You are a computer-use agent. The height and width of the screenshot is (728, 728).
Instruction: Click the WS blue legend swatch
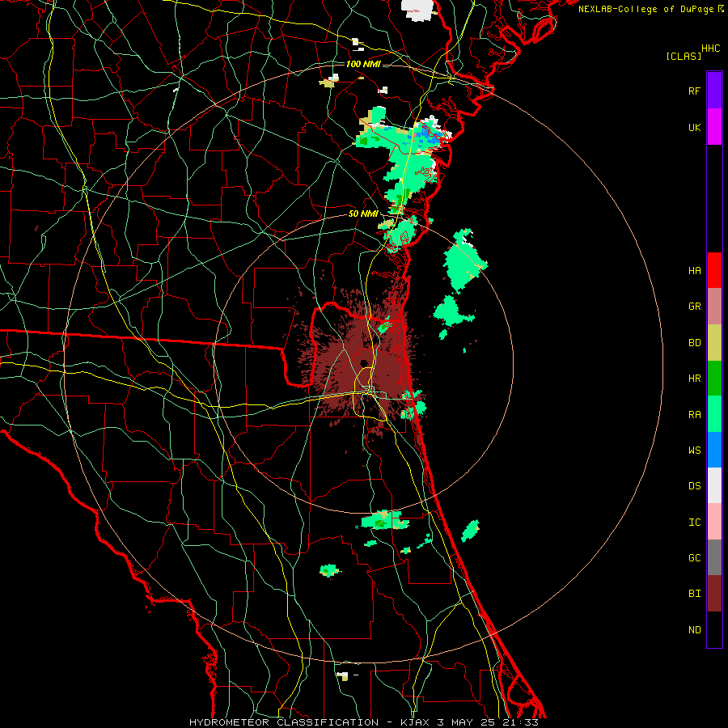714,450
